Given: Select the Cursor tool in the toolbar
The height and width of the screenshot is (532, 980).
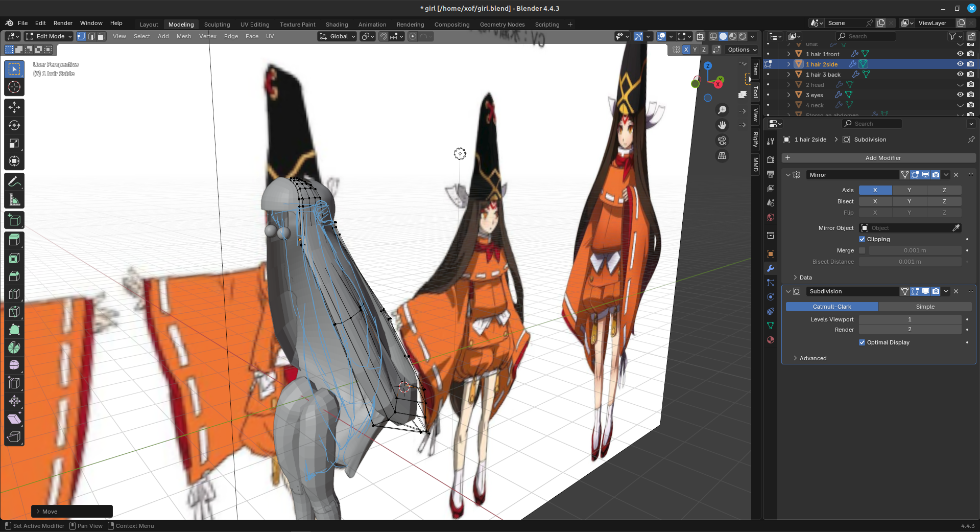Looking at the screenshot, I should tap(14, 87).
